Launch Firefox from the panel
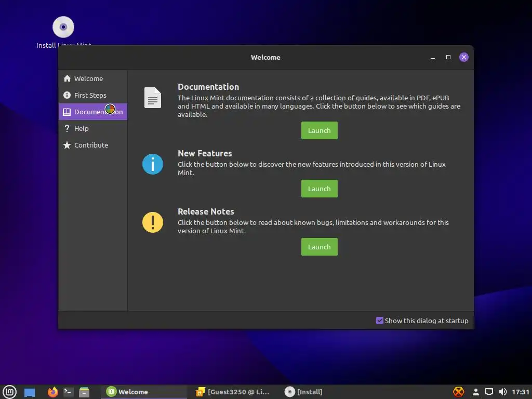Screen dimensions: 532x399 pyautogui.click(x=52, y=392)
